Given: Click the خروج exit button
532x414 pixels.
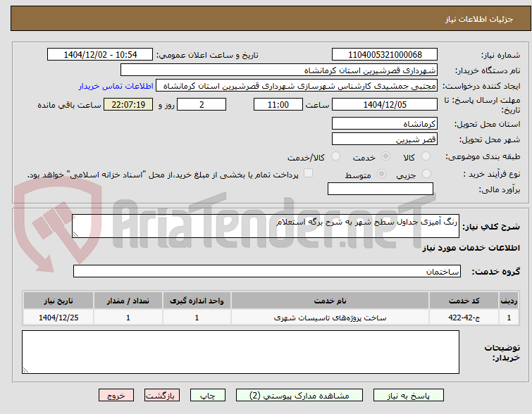Looking at the screenshot, I should tap(116, 396).
